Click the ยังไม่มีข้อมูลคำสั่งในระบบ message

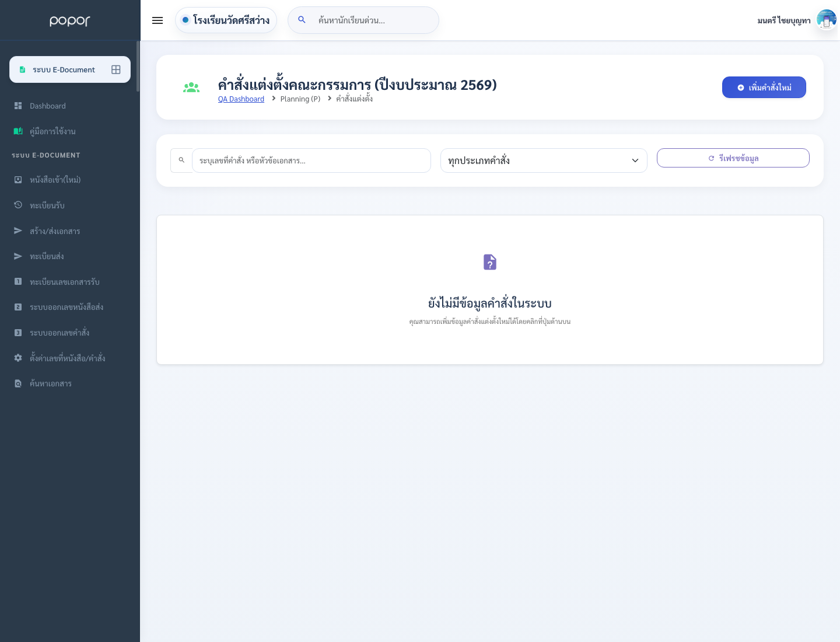(x=490, y=303)
